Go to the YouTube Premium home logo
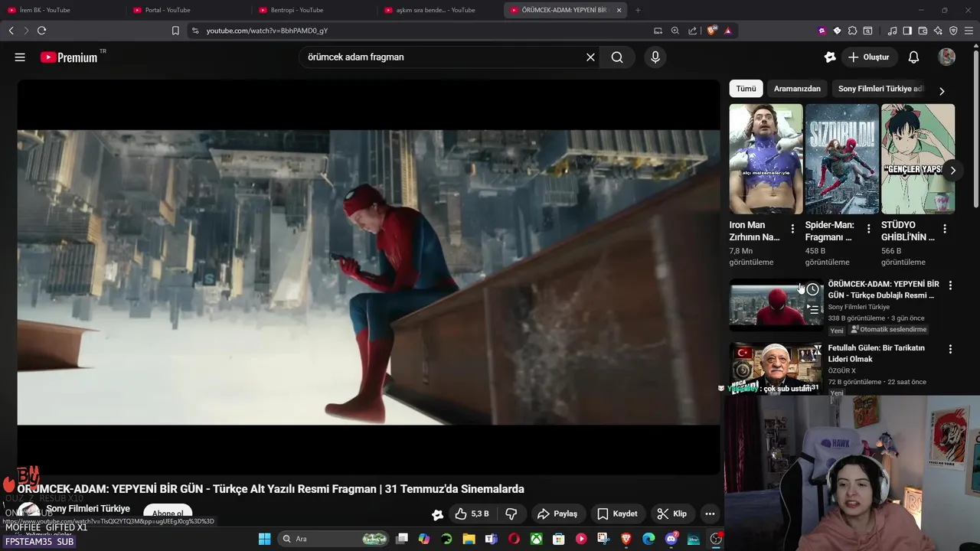This screenshot has width=980, height=551. pos(69,57)
